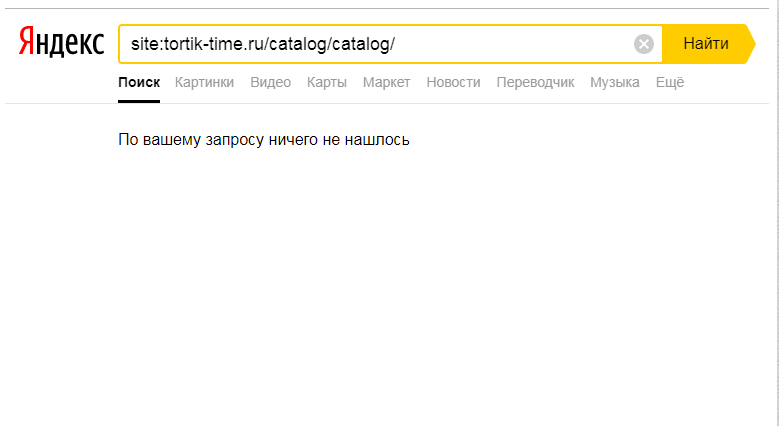Open the Видео tab

click(271, 83)
